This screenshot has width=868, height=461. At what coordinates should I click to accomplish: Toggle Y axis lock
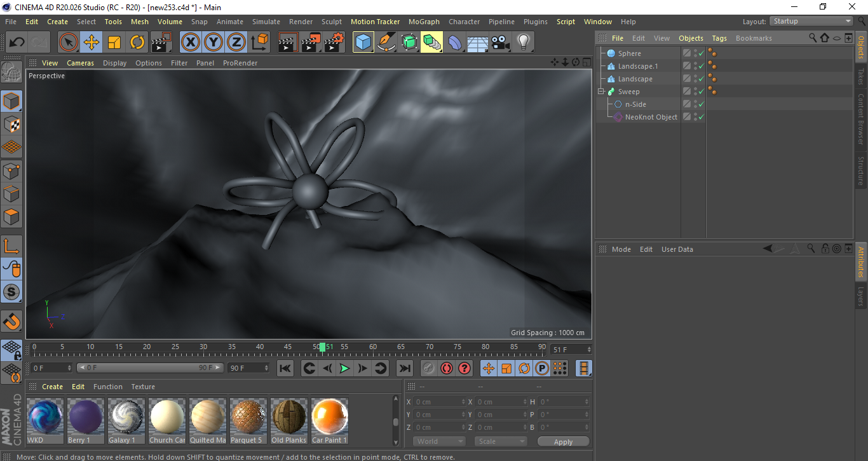(x=214, y=43)
